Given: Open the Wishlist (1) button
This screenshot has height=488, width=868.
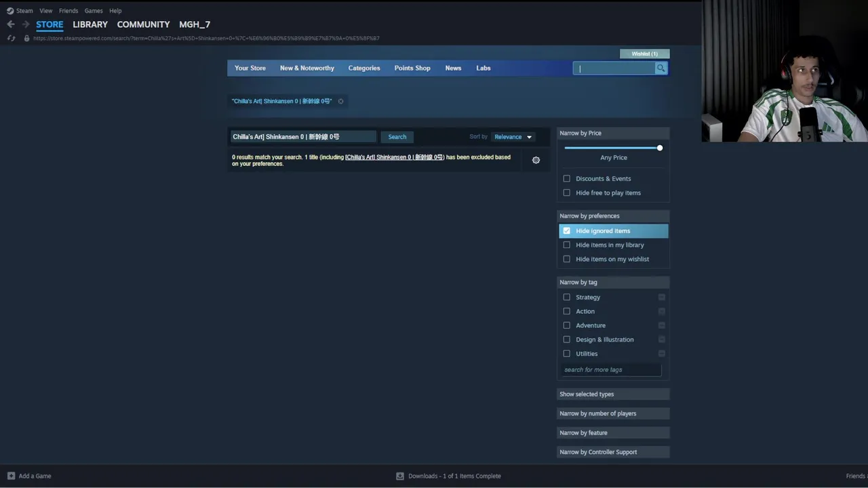Looking at the screenshot, I should coord(644,54).
